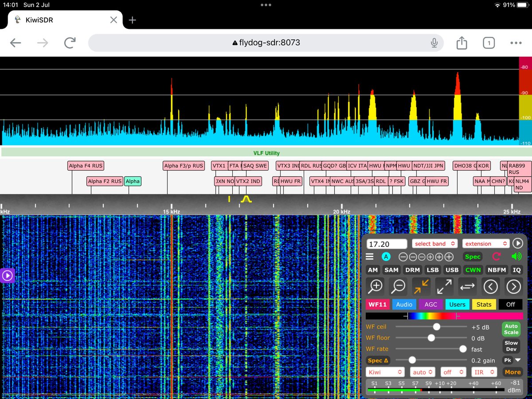The width and height of the screenshot is (532, 399).
Task: Click the play-circle icon beside the extension dropdown
Action: pyautogui.click(x=517, y=243)
